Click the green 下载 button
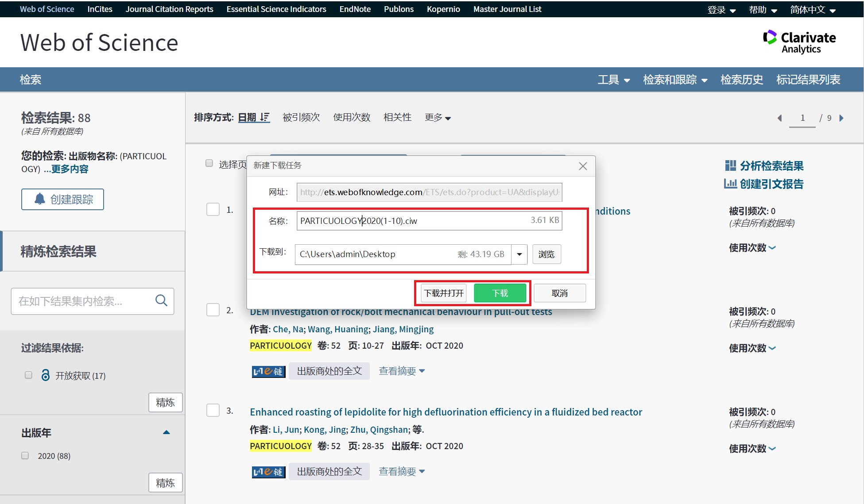This screenshot has width=864, height=504. [500, 293]
